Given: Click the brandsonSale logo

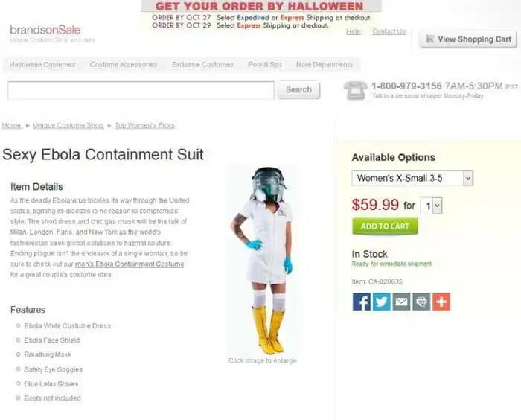Looking at the screenshot, I should tap(45, 30).
